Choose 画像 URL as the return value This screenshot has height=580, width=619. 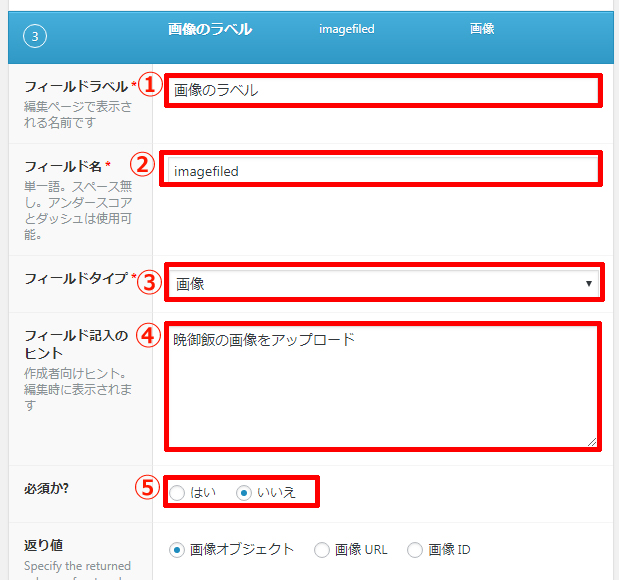click(322, 549)
